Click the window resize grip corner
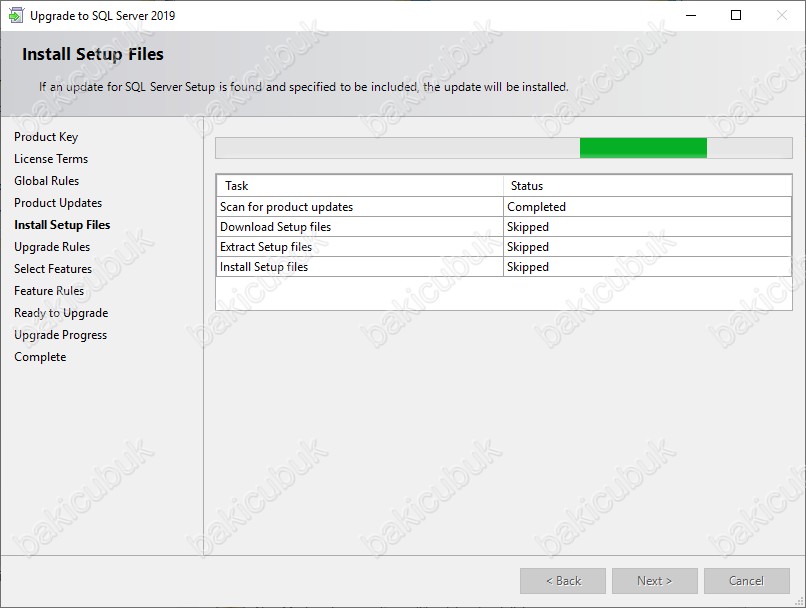 [799, 602]
